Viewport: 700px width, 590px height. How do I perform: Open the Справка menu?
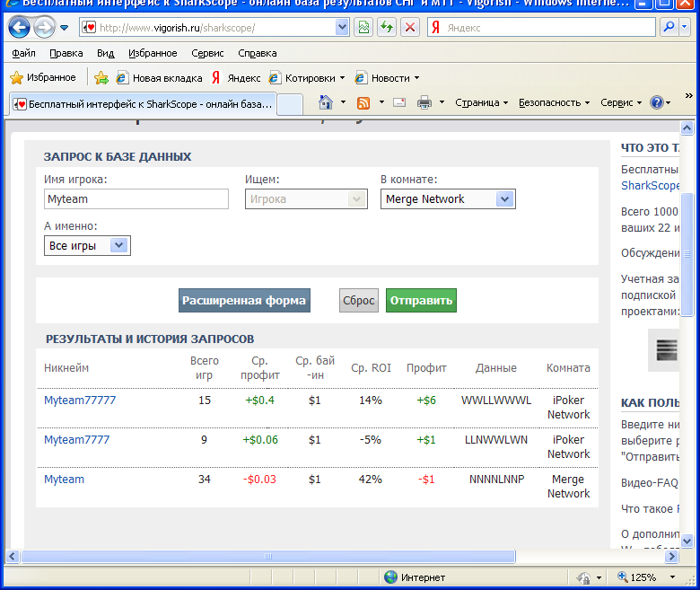click(x=258, y=53)
